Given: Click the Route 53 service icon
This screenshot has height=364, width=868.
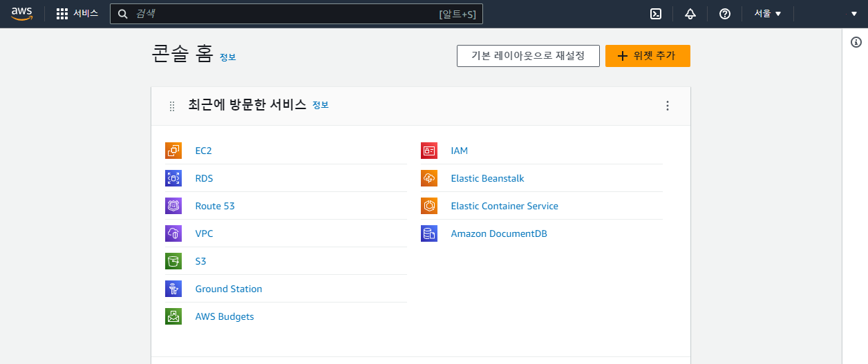Looking at the screenshot, I should pyautogui.click(x=173, y=206).
